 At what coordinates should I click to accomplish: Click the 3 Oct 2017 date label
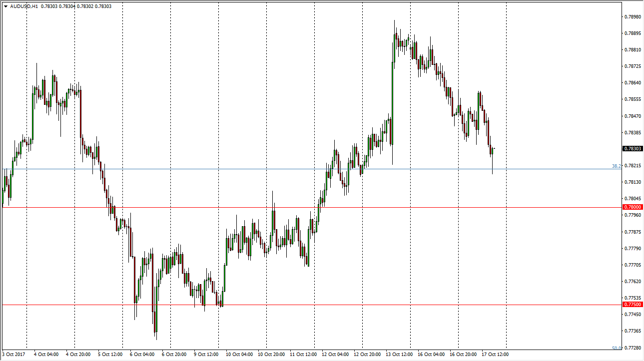13,355
